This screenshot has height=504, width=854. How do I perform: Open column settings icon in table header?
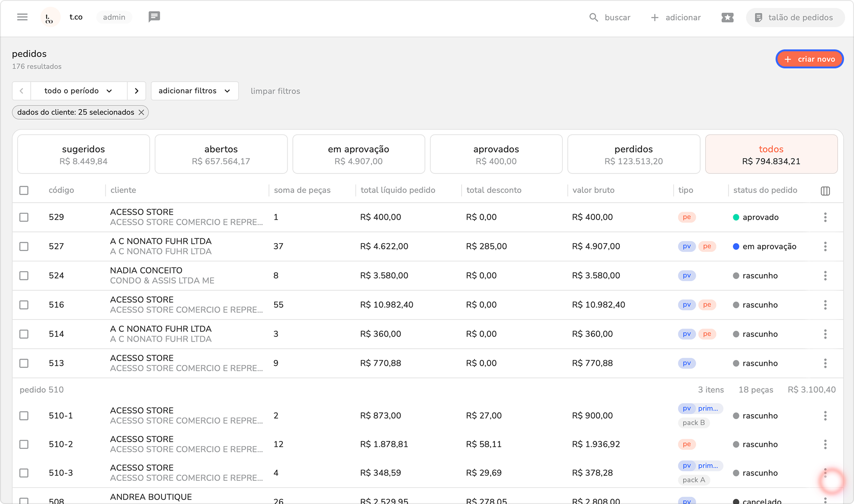pos(825,190)
